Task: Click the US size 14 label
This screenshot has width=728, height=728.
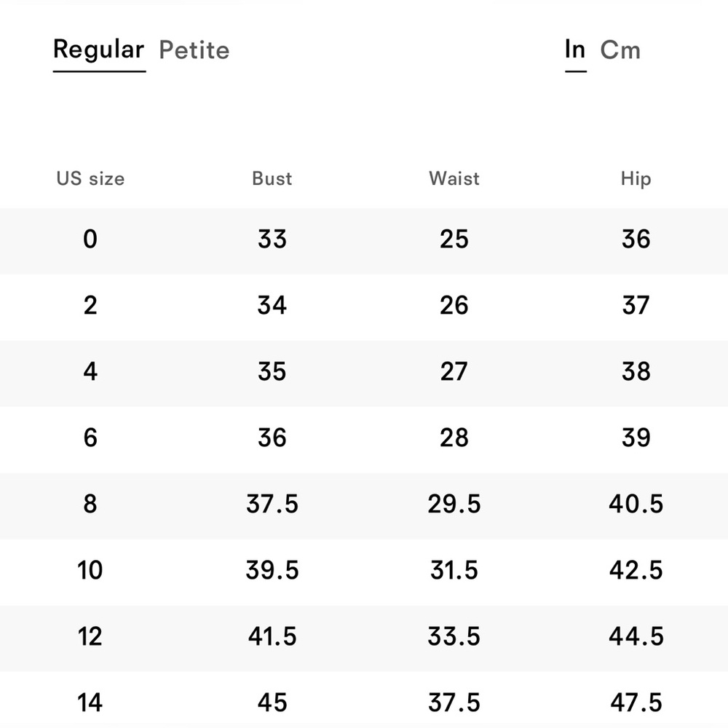Action: [90, 703]
